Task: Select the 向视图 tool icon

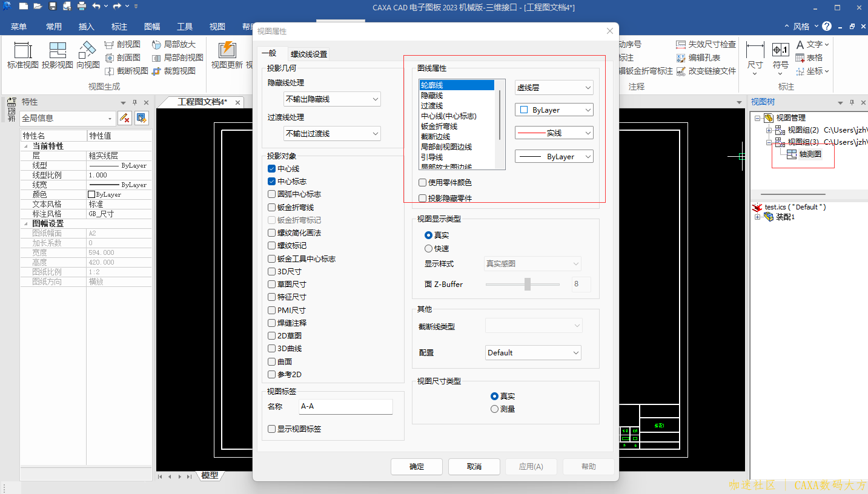Action: [88, 51]
